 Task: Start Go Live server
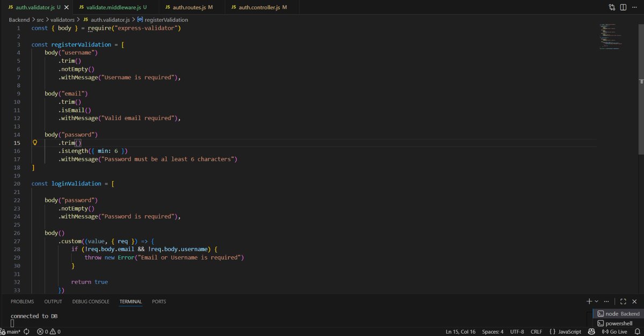click(x=614, y=332)
